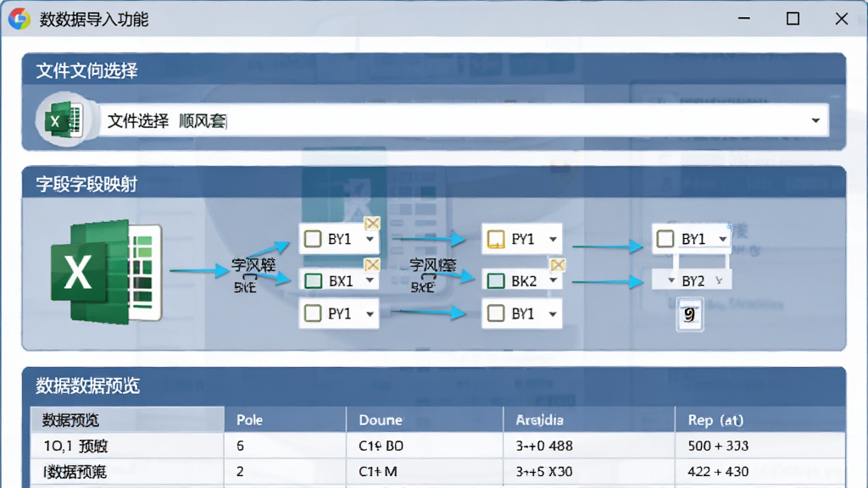Remove mapping via X badge on BX1 box

coord(372,264)
